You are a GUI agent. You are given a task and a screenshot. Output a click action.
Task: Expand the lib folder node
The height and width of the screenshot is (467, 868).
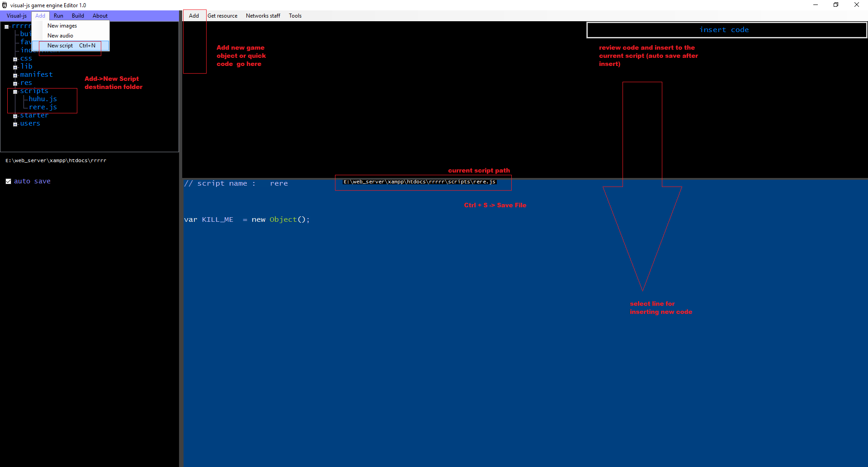tap(15, 67)
